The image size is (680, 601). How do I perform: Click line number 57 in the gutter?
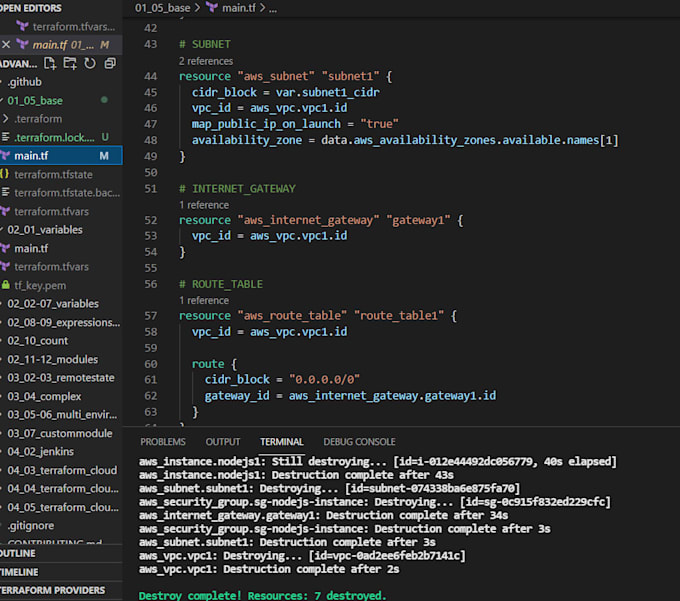(150, 316)
